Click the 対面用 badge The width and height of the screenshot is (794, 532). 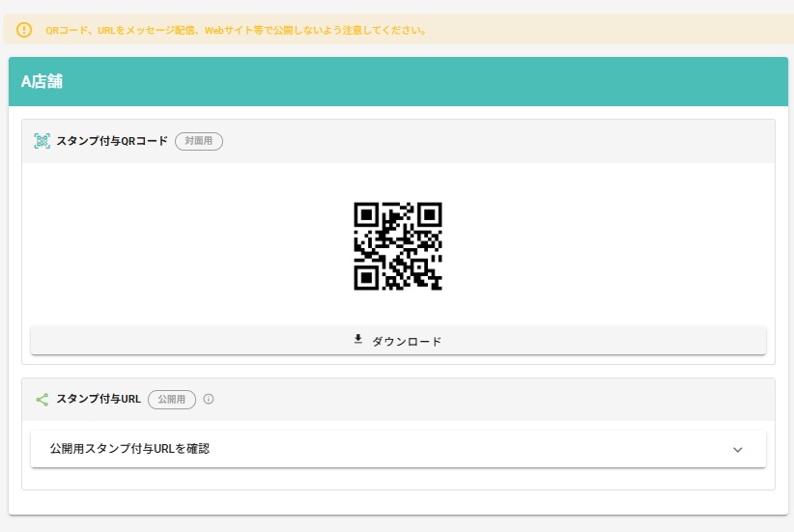199,141
